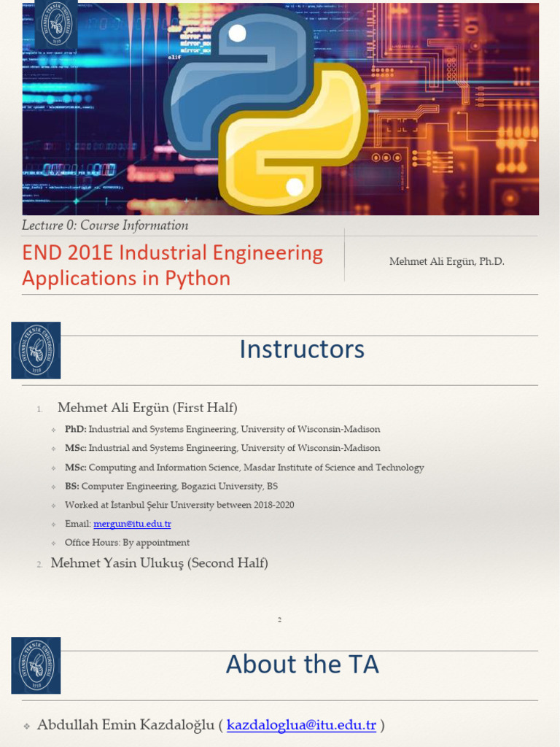The image size is (560, 747).
Task: Click the name 'Abdullah Emin Kazdaloğlu'
Action: [x=125, y=724]
